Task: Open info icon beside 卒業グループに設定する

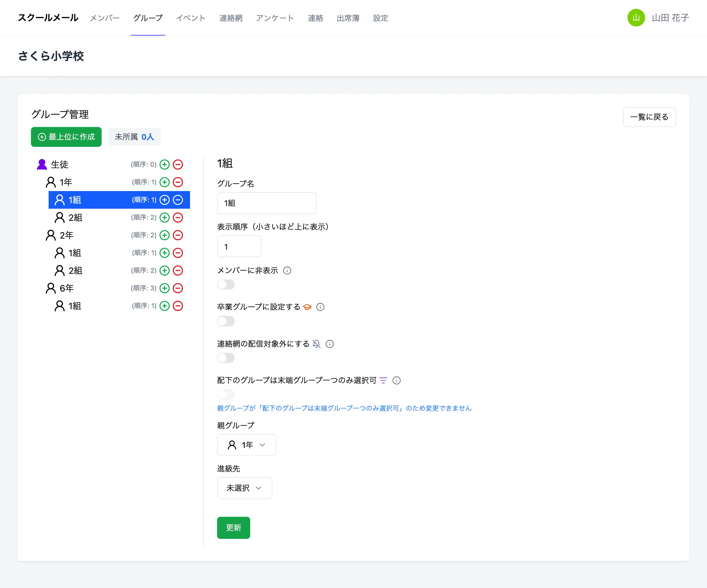Action: click(x=321, y=307)
